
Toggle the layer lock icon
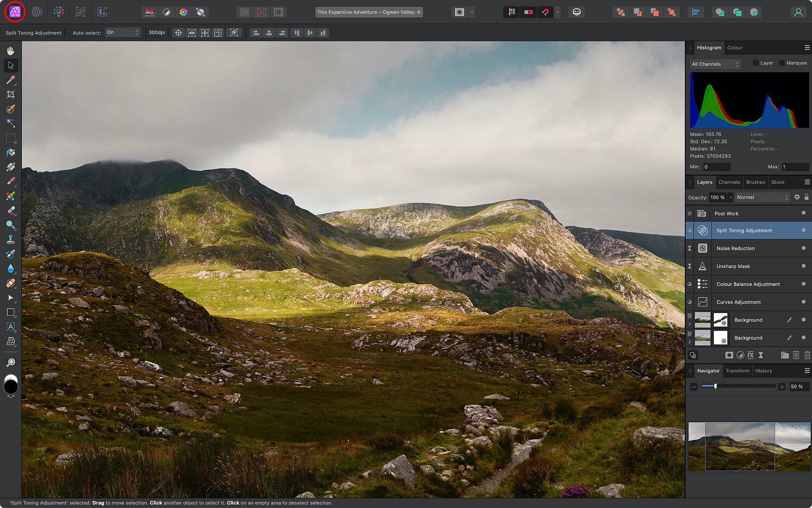click(x=807, y=197)
